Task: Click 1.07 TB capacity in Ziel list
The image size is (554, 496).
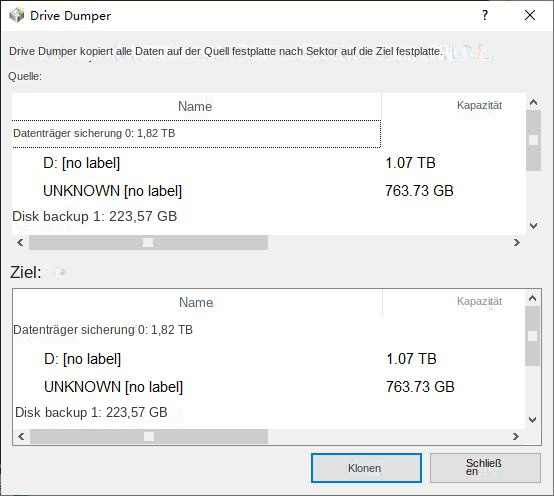Action: [x=411, y=359]
